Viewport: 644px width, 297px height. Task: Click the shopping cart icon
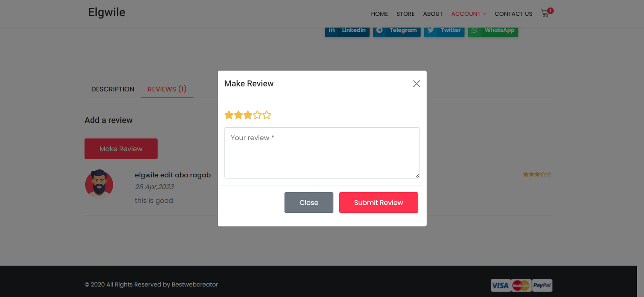pos(545,14)
